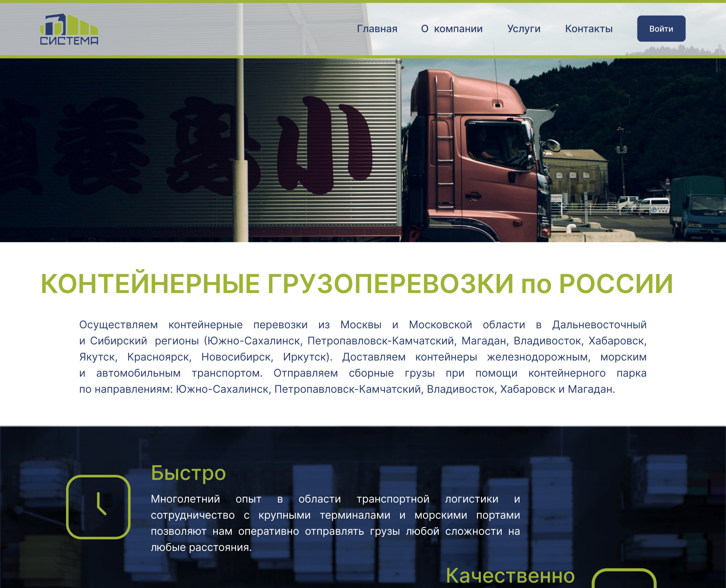
Task: Click the clock icon beside Быстро
Action: 98,507
